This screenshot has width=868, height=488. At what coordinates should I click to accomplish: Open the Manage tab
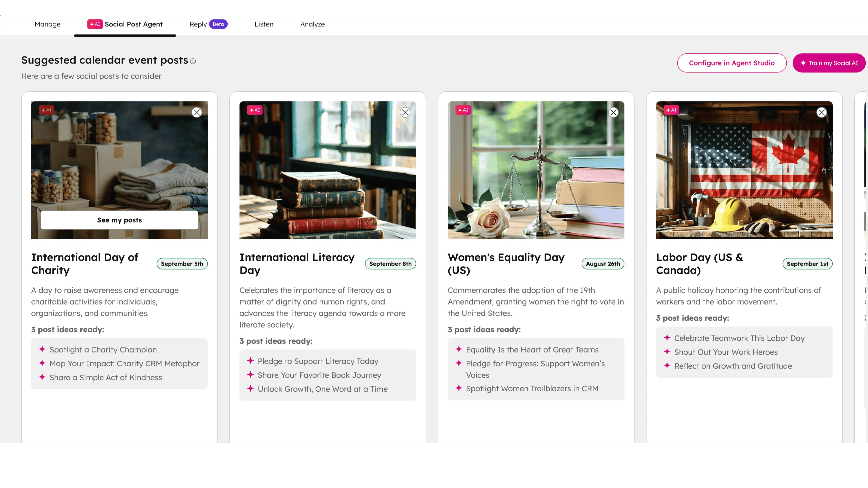[x=48, y=24]
